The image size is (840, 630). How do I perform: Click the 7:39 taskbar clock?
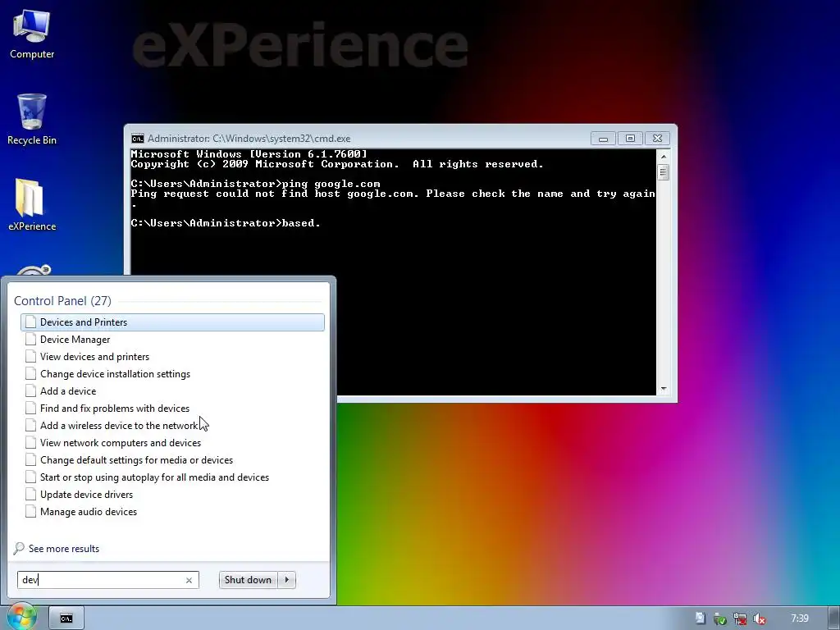(799, 619)
